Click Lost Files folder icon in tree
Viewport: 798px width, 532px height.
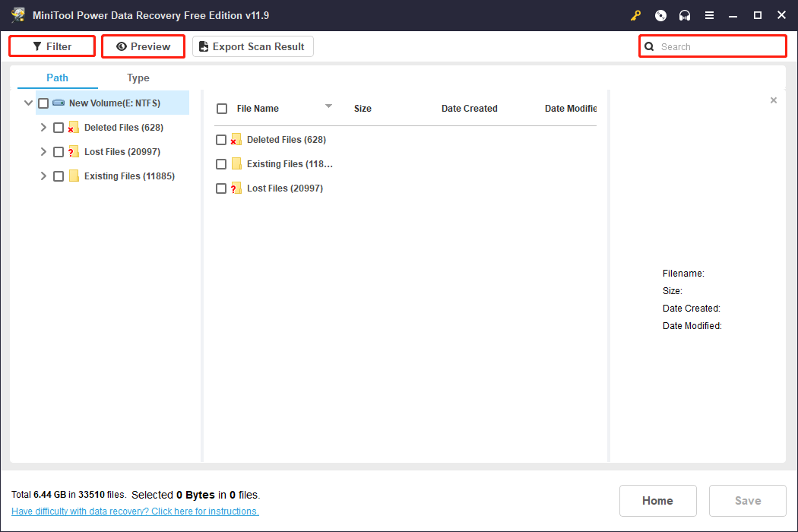(x=73, y=152)
